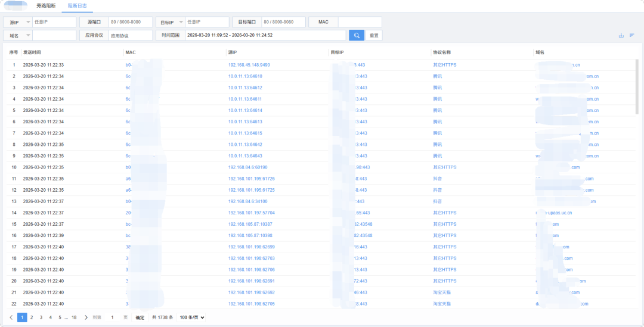Click the 重置 reset button
Viewport: 644px width, 327px height.
(x=374, y=35)
